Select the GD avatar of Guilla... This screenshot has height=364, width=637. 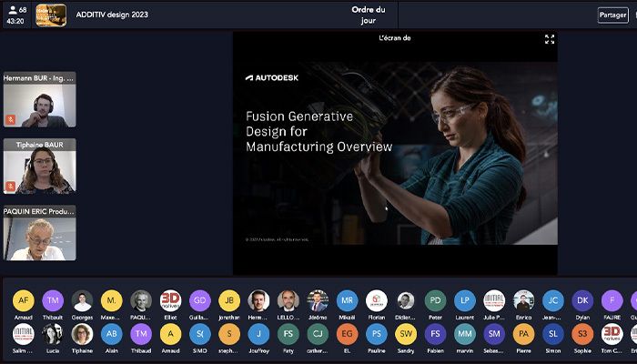pos(200,300)
